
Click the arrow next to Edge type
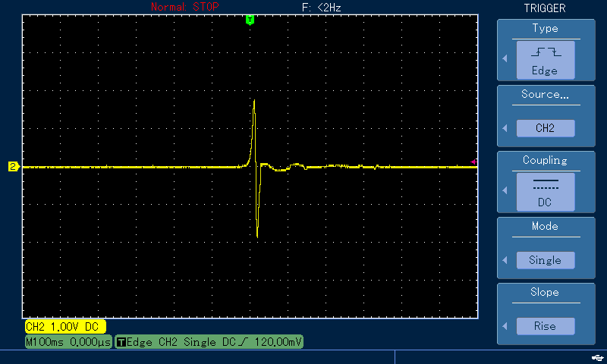tap(505, 58)
